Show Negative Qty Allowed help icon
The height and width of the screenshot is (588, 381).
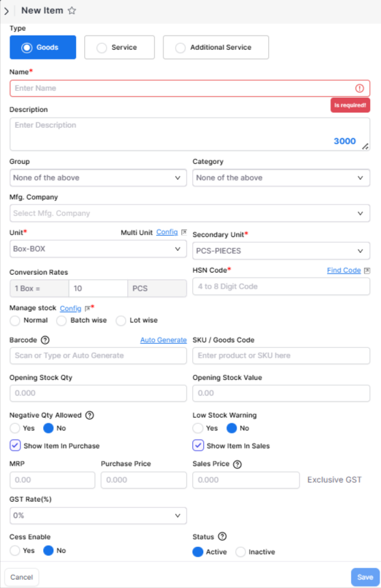pyautogui.click(x=90, y=415)
